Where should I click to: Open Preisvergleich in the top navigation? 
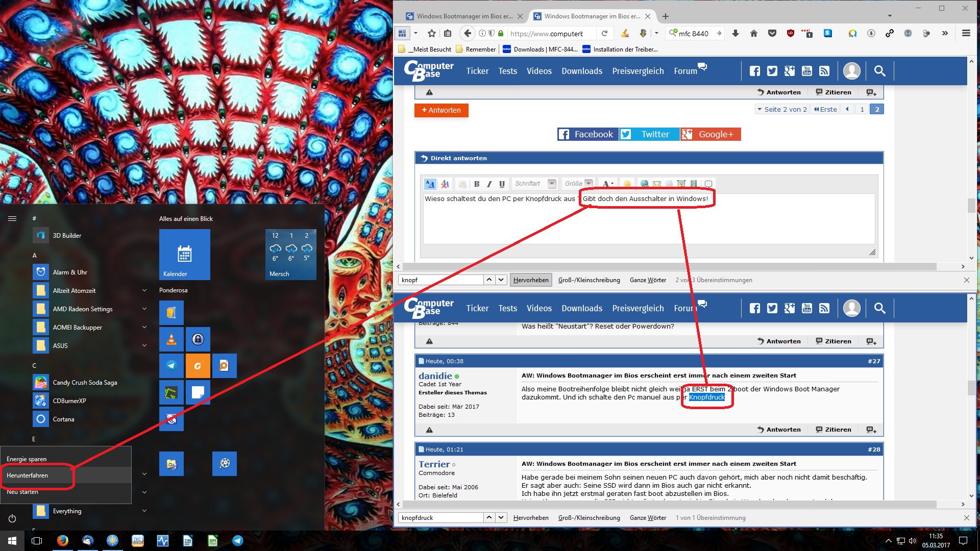tap(638, 71)
